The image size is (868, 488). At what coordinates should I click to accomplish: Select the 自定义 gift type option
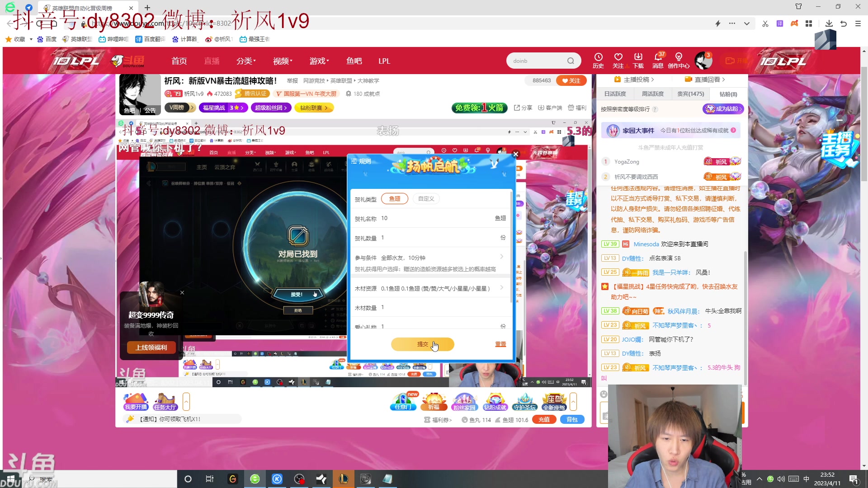point(426,198)
